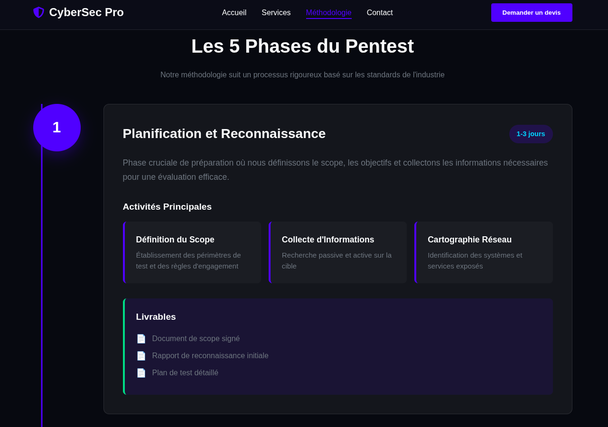Select the 'Définition du Scope' activity card
This screenshot has height=427, width=608.
point(191,252)
